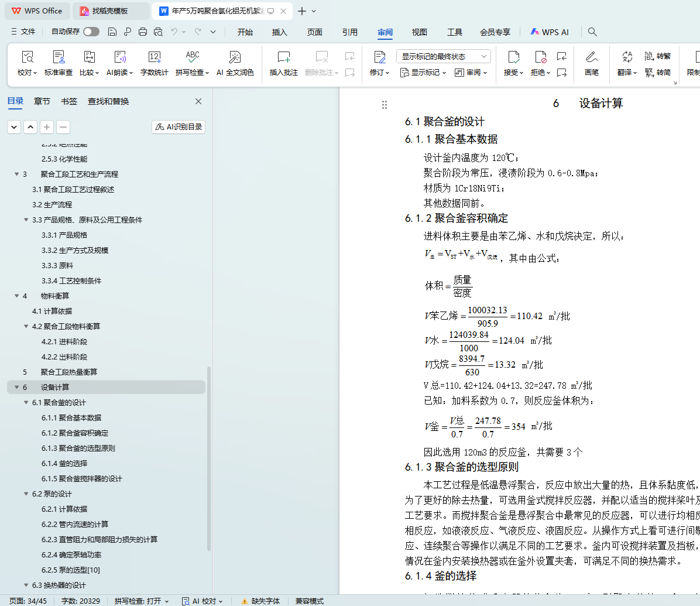Switch to the 视图 (View) ribbon tab
Viewport: 700px width, 606px height.
coord(419,32)
